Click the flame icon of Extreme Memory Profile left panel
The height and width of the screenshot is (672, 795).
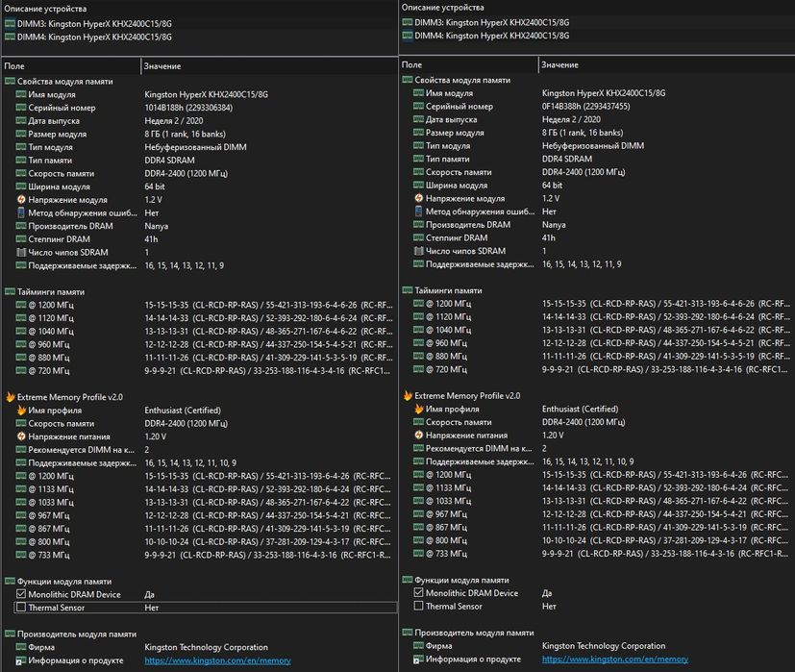pyautogui.click(x=11, y=397)
